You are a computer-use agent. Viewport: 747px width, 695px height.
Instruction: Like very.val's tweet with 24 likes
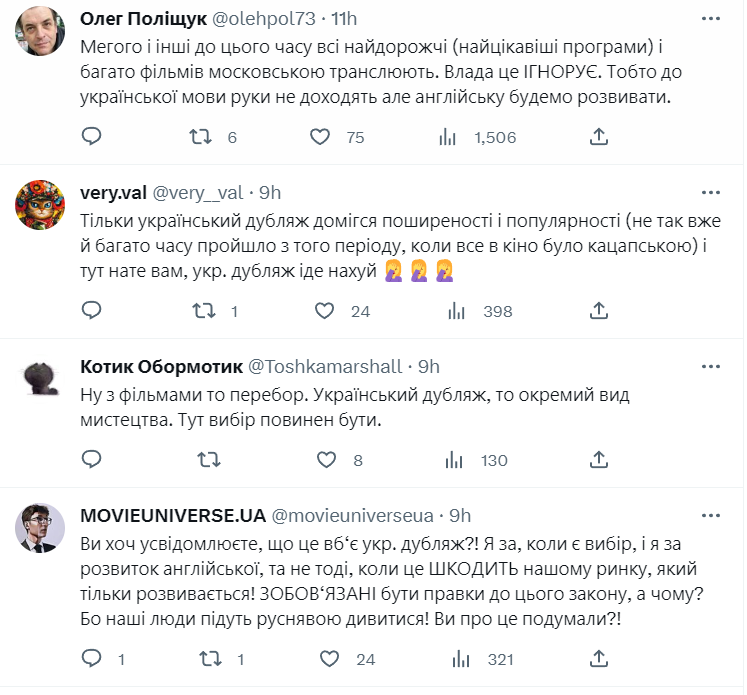point(324,311)
